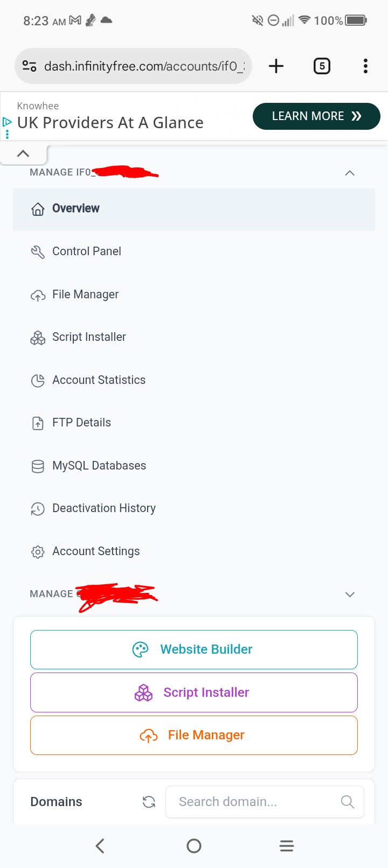The image size is (388, 868).
Task: Collapse the Manage account section chevron
Action: (350, 173)
